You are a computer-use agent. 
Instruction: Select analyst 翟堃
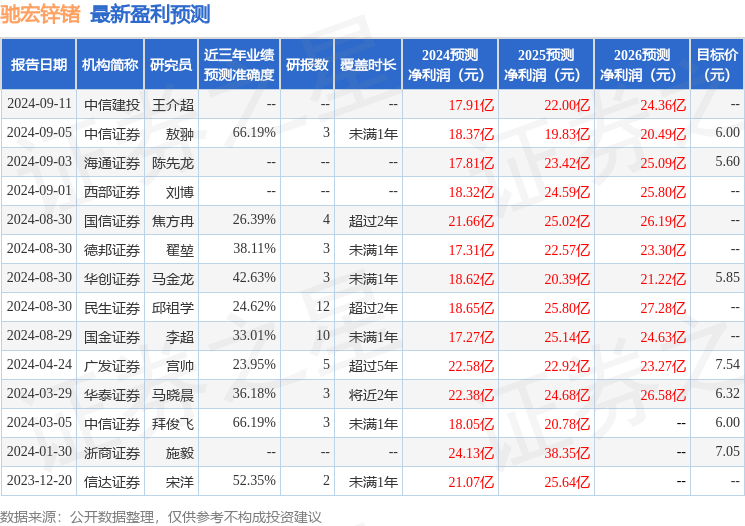click(x=180, y=250)
